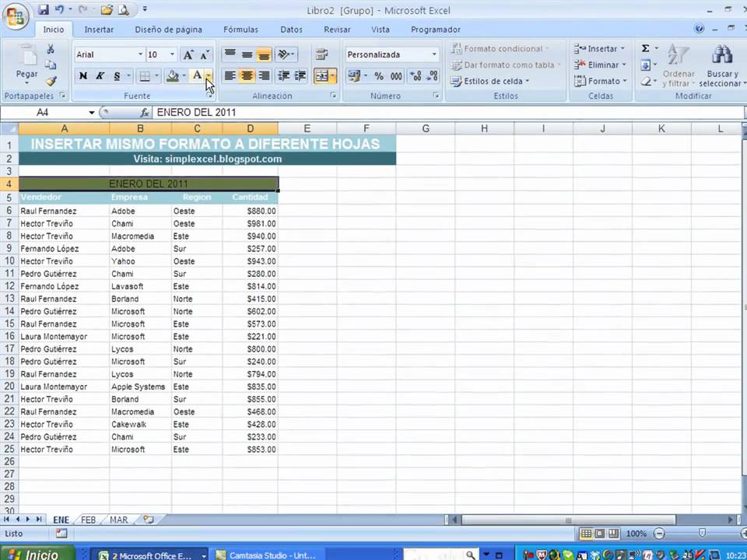
Task: Open the Fórmulas ribbon tab
Action: pyautogui.click(x=240, y=30)
